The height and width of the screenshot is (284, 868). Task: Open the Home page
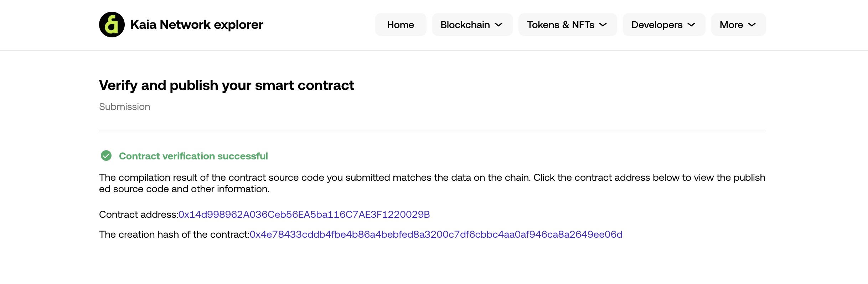[401, 25]
